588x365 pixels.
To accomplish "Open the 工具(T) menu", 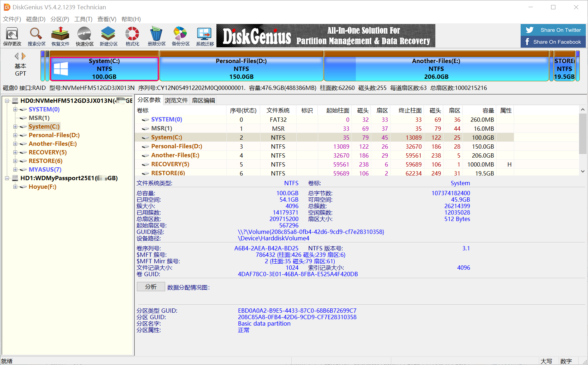I will [x=83, y=19].
